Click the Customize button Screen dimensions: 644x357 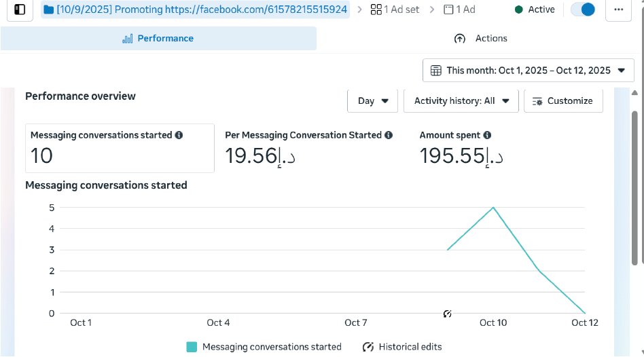563,100
